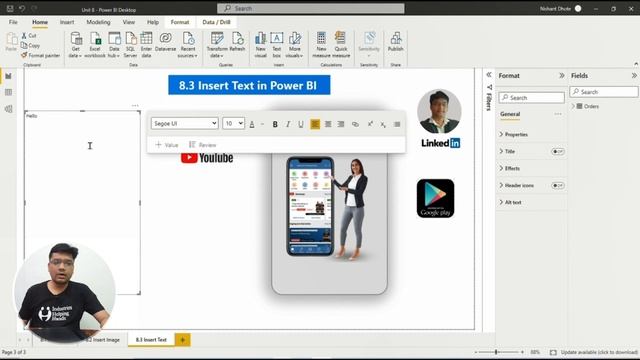Switch to Data view in sidebar

point(9,93)
